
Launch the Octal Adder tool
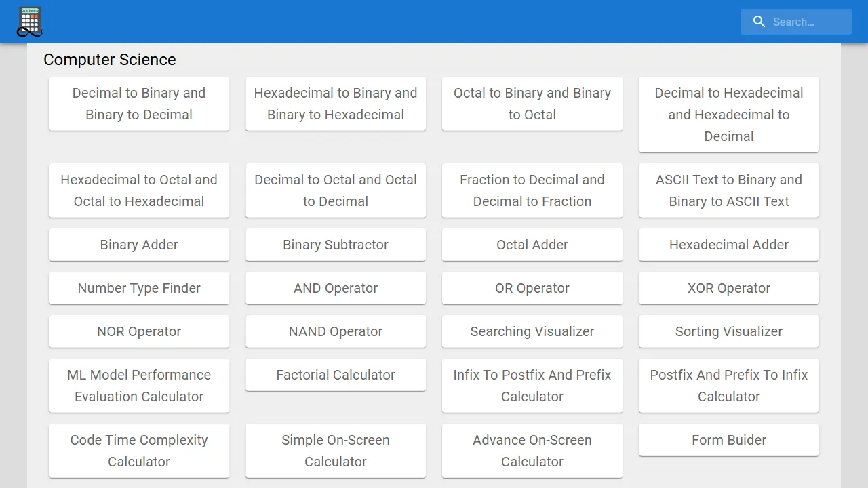point(532,245)
